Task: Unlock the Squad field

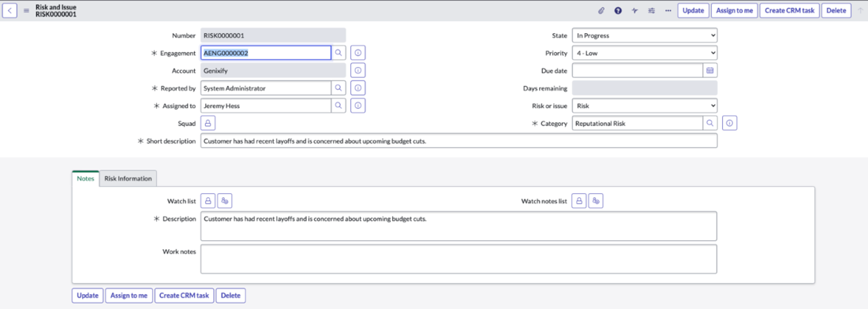Action: click(x=208, y=123)
